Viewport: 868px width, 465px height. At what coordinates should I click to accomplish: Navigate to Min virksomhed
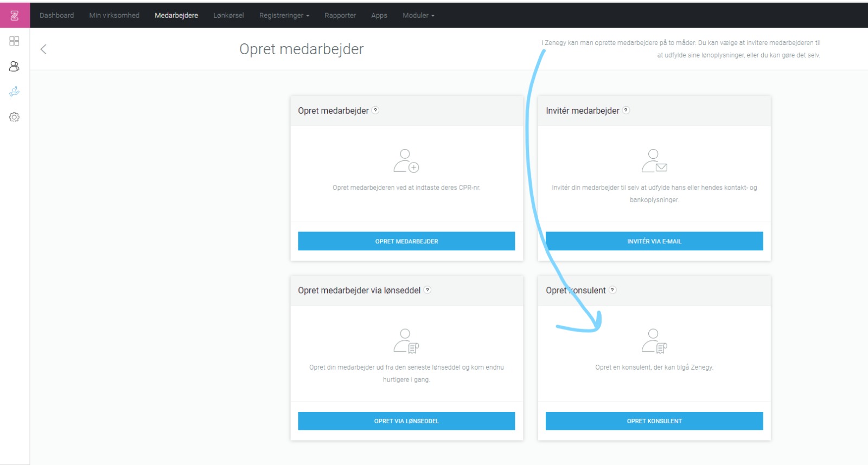pyautogui.click(x=114, y=16)
